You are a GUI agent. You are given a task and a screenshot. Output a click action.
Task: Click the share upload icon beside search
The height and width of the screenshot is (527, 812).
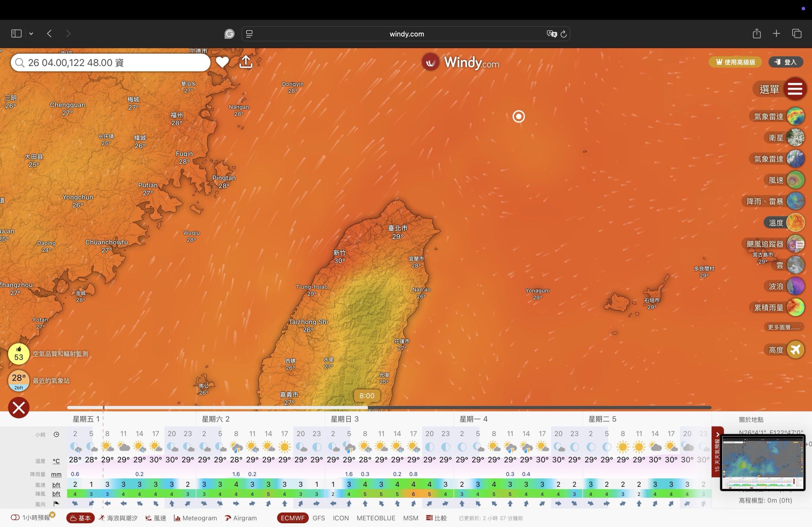click(246, 62)
